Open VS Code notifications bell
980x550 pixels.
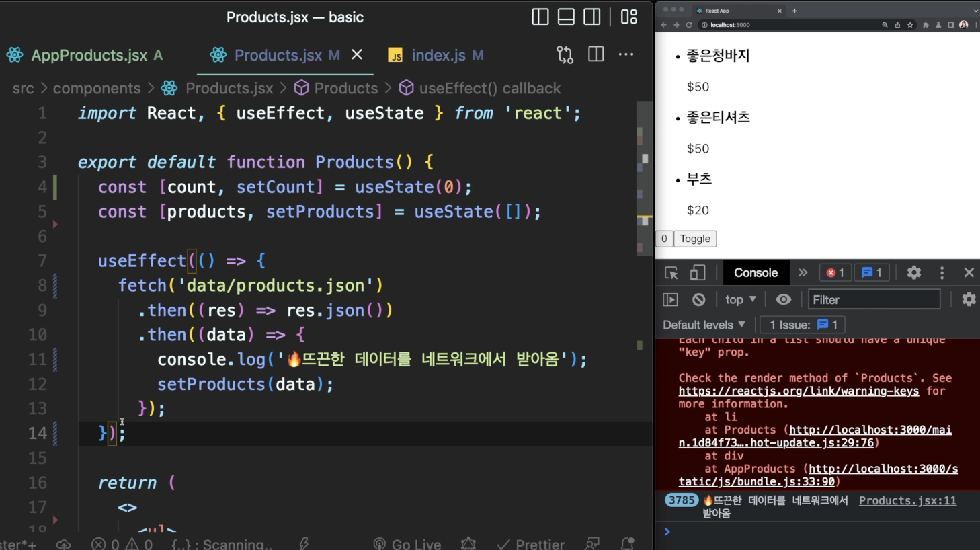click(x=627, y=543)
